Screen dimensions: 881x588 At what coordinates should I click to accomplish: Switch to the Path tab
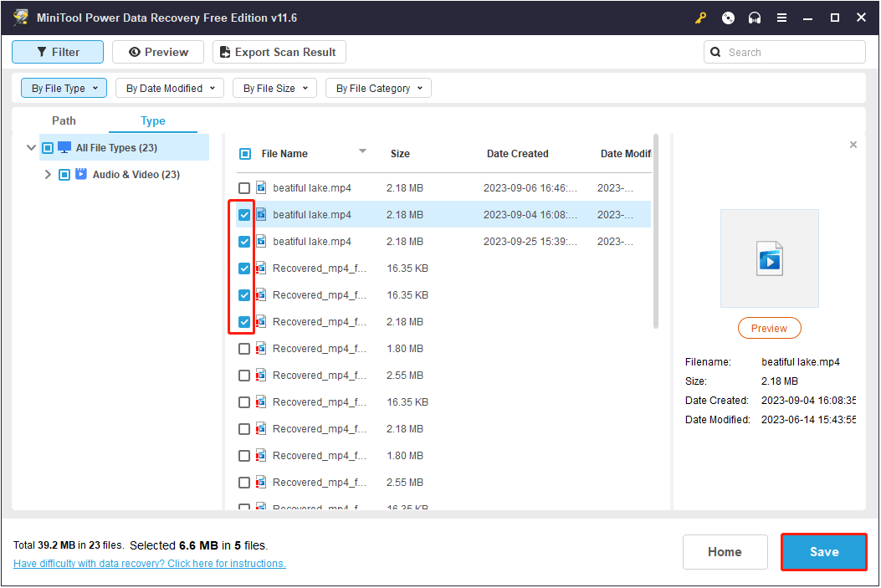(x=64, y=120)
